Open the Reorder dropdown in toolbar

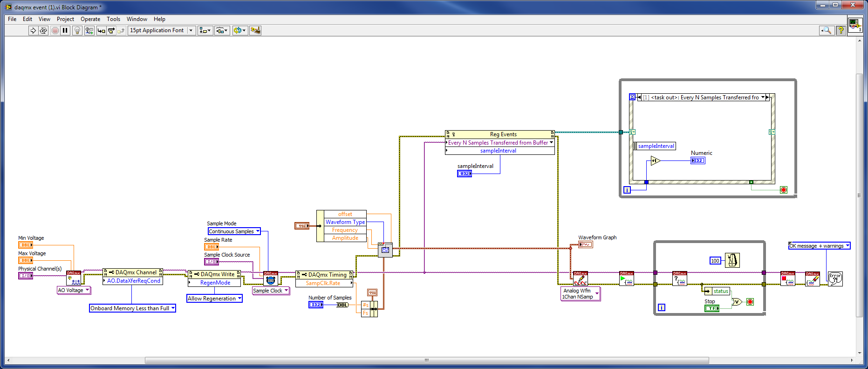point(240,30)
